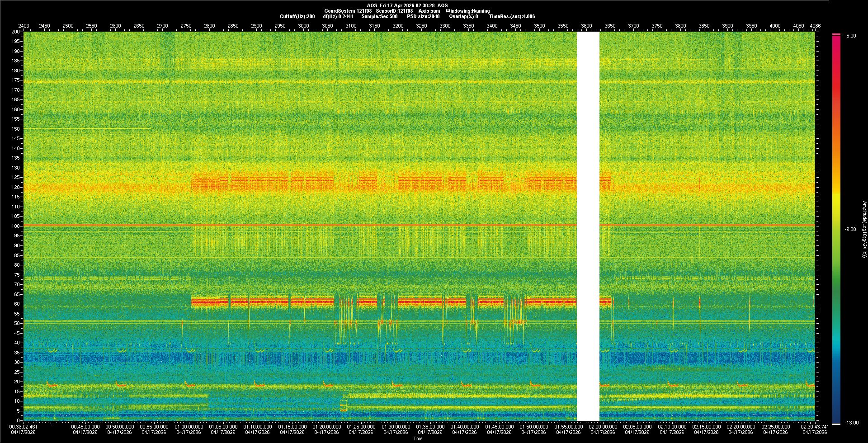Click the 3600 tick above the gap
The image size is (868, 443).
tap(586, 26)
